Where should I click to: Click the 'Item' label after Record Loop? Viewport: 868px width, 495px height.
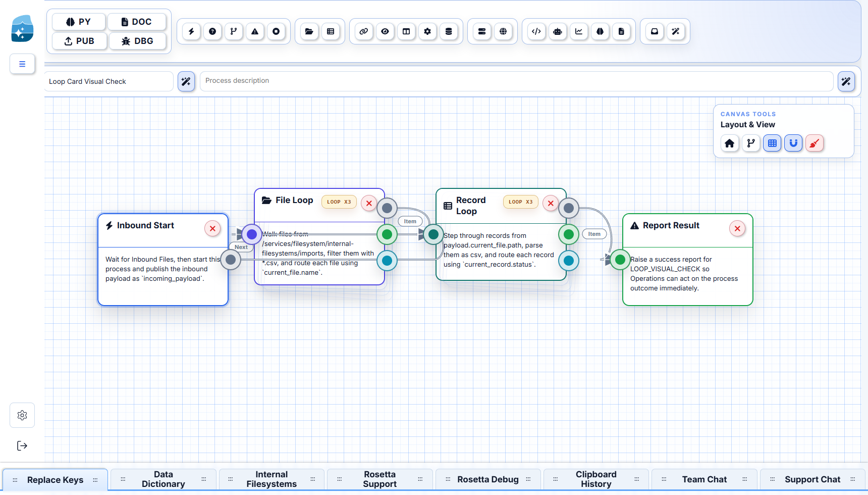tap(594, 234)
